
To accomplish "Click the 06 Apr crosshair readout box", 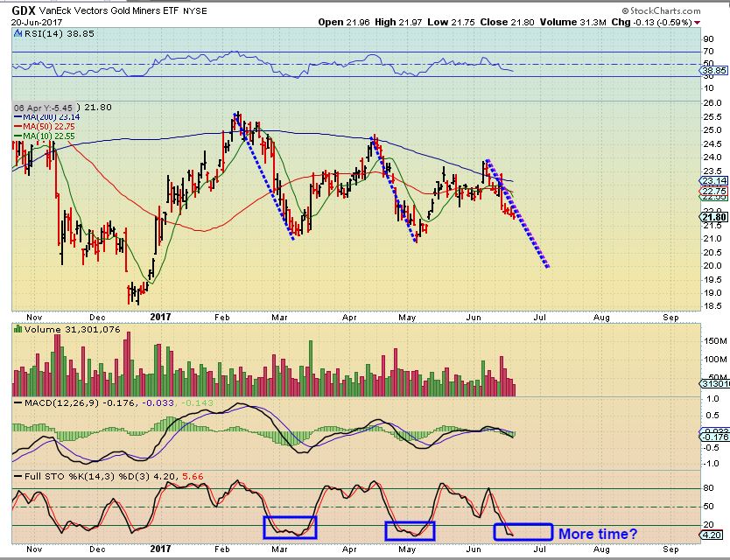I will pyautogui.click(x=45, y=108).
